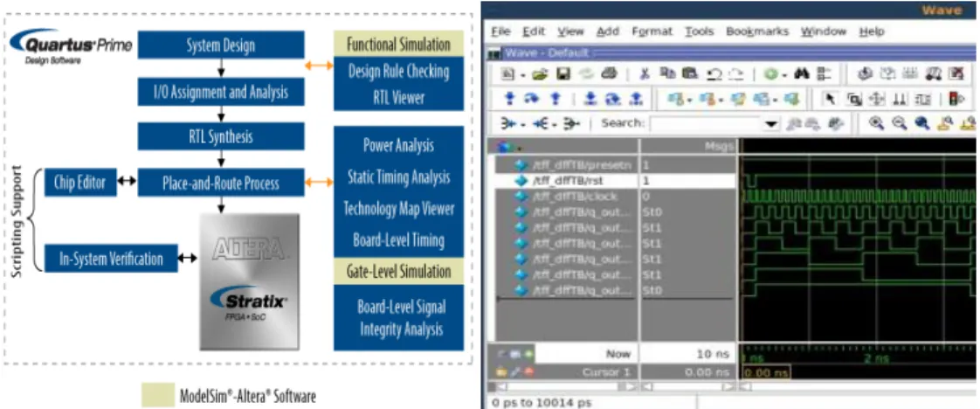The width and height of the screenshot is (980, 409).
Task: Click the Cut scissors icon
Action: tap(645, 74)
